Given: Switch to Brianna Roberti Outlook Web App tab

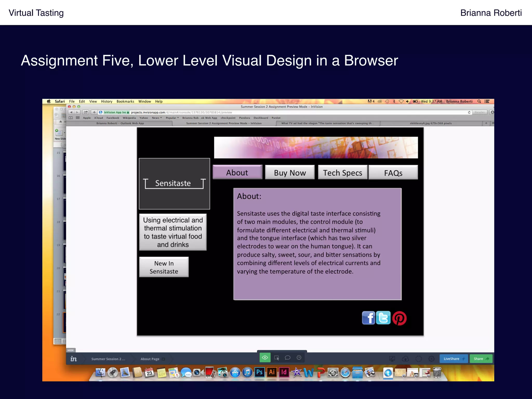Looking at the screenshot, I should point(120,123).
